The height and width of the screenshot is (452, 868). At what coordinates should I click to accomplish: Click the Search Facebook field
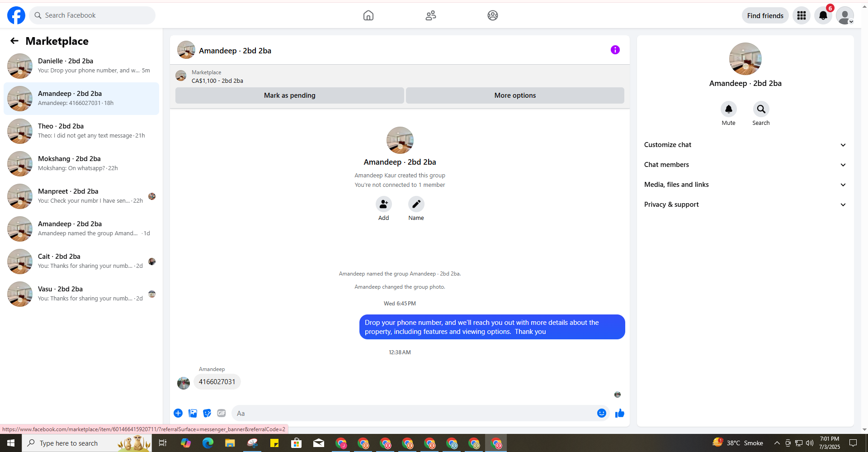pos(92,15)
